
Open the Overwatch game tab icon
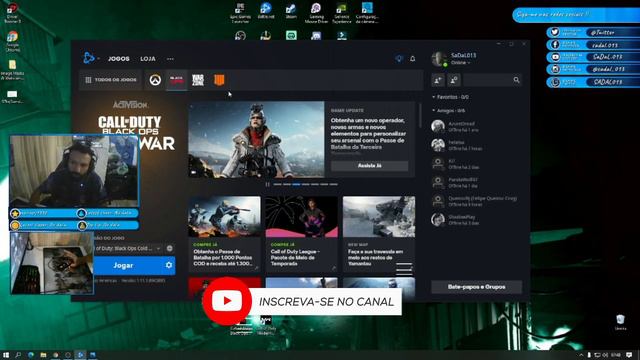pos(155,80)
